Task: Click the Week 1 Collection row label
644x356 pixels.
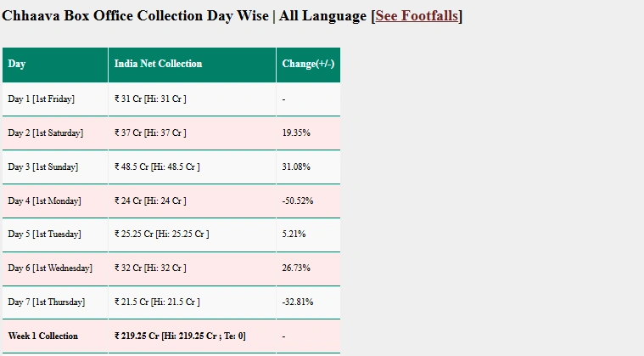Action: 42,336
